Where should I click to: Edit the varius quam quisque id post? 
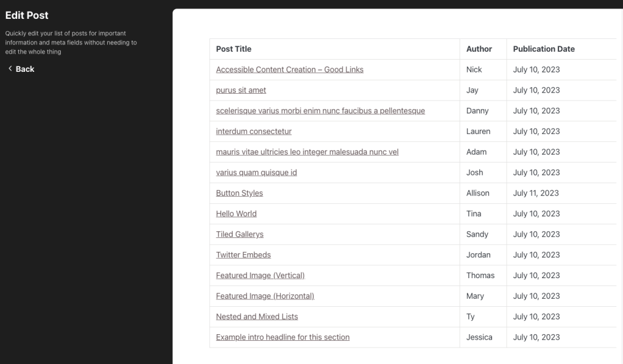point(256,173)
